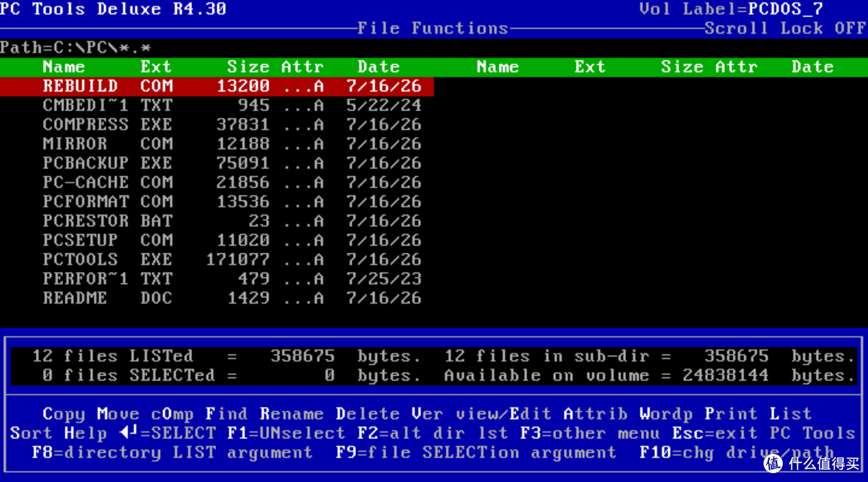Click the 12 files LISTed status line

point(227,357)
